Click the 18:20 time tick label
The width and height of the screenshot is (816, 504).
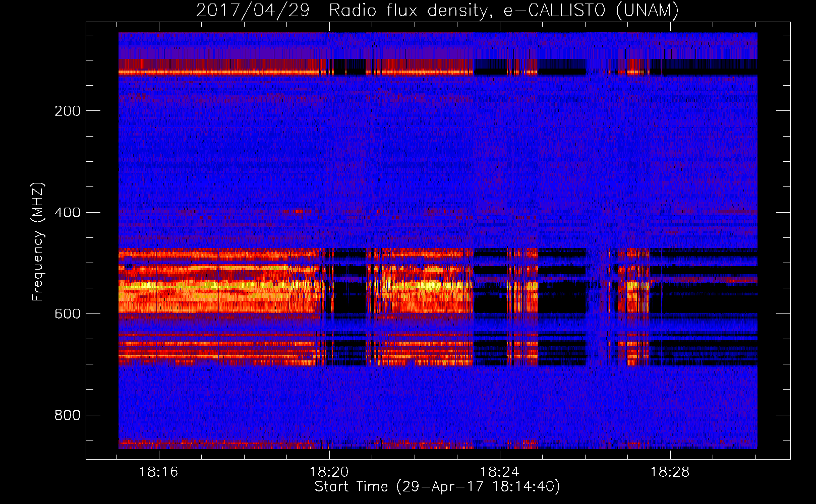(329, 472)
